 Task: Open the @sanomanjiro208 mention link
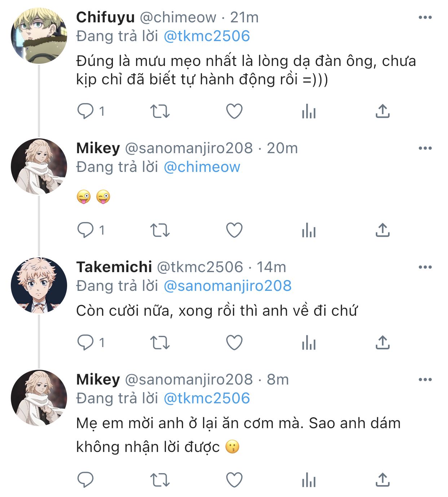(228, 286)
